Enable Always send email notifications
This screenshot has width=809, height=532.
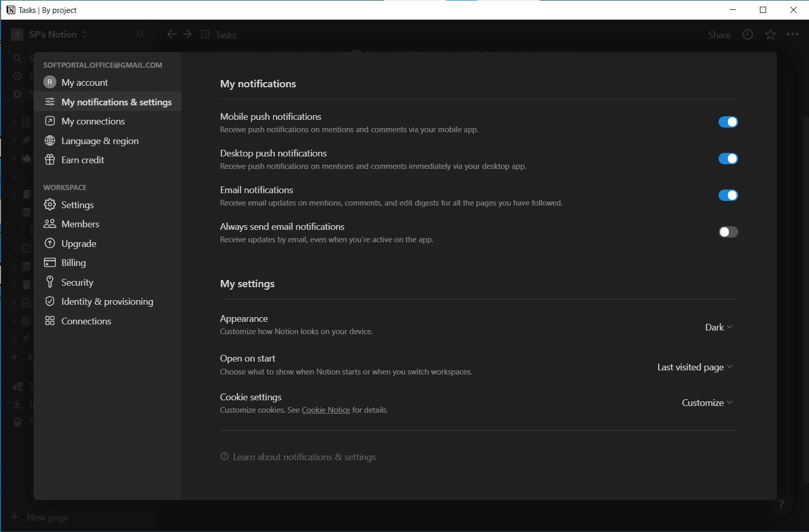click(x=728, y=232)
